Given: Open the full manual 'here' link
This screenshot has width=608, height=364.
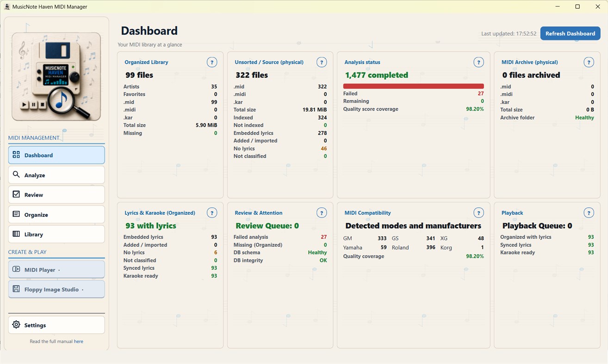Looking at the screenshot, I should [79, 341].
